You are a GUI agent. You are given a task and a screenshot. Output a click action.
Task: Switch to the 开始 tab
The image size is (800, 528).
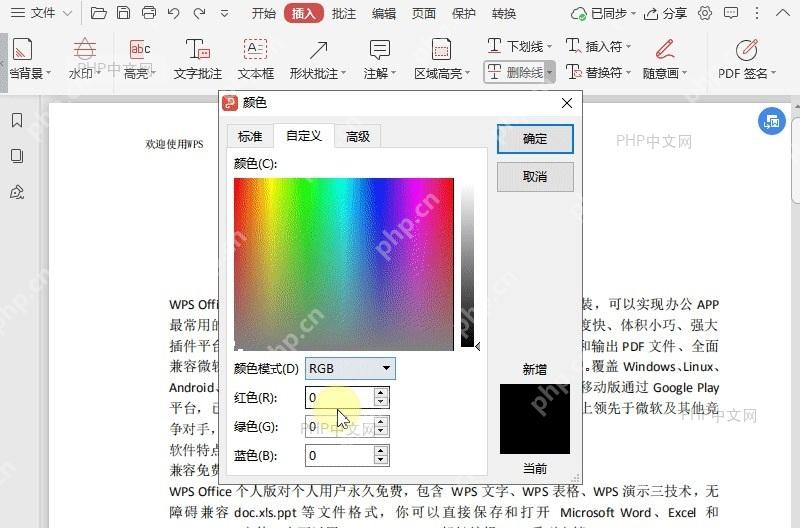point(263,13)
